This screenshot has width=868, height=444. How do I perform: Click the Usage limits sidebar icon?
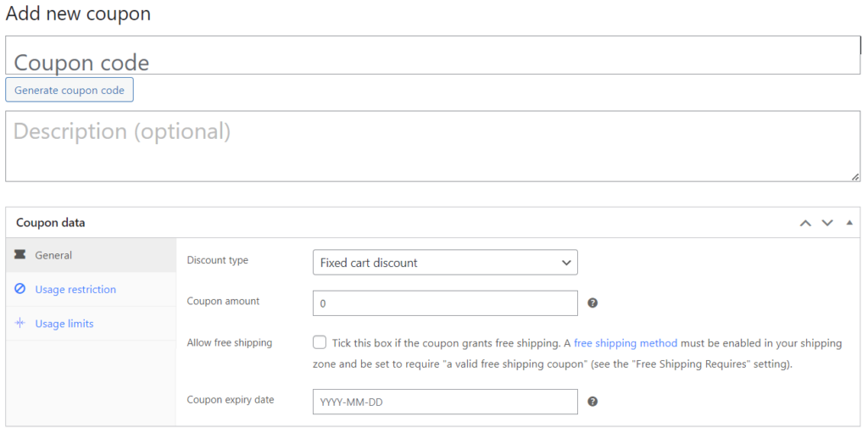coord(20,324)
